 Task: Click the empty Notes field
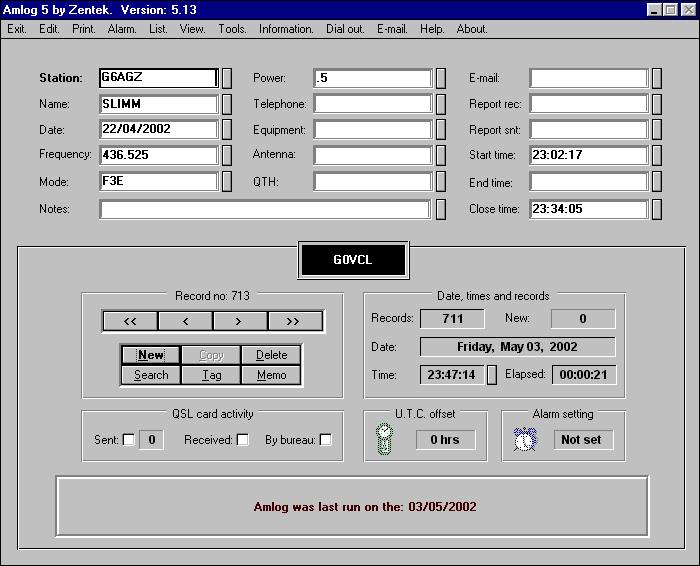coord(265,209)
